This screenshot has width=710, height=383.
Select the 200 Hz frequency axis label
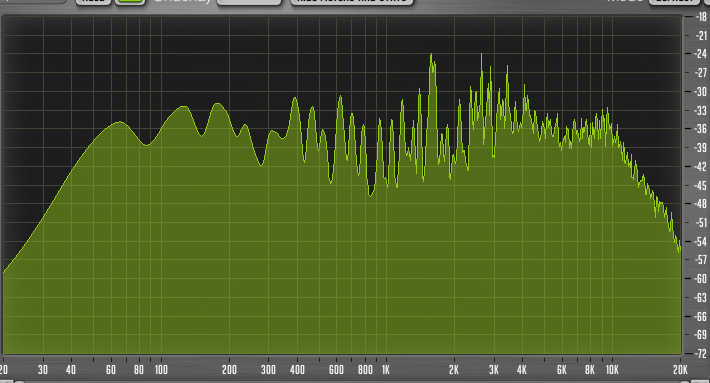click(x=229, y=370)
